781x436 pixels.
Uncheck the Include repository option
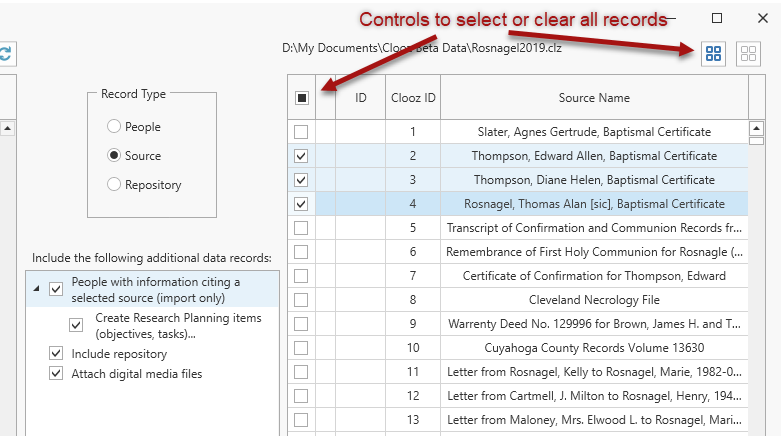(56, 354)
